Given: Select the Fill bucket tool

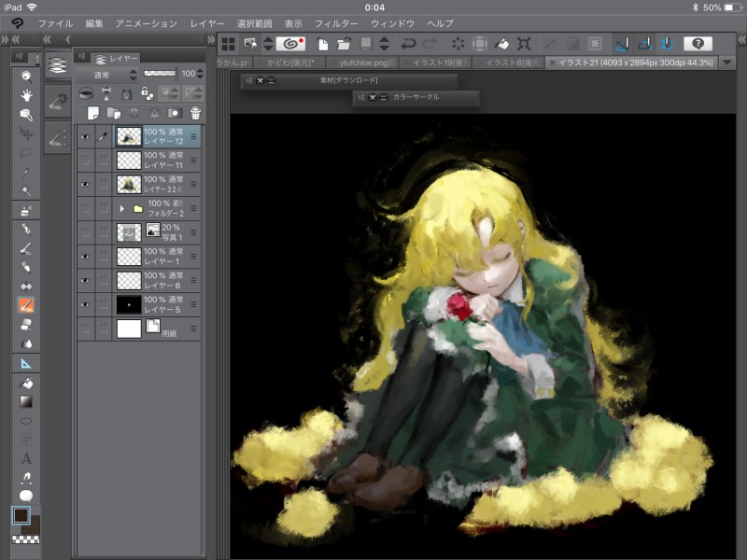Looking at the screenshot, I should [x=26, y=383].
